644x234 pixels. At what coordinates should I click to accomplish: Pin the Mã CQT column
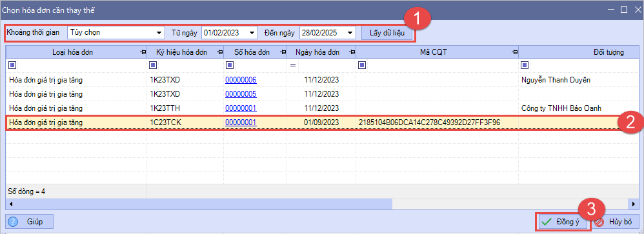(514, 52)
